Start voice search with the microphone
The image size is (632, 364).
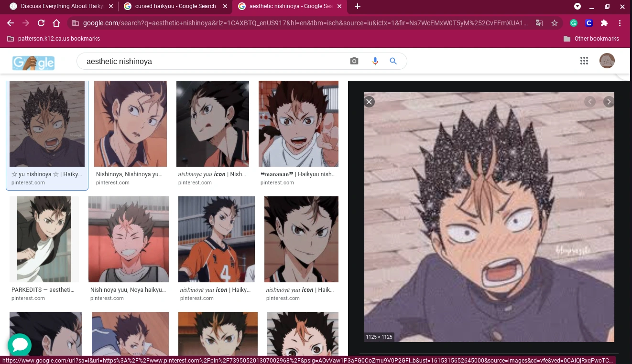[375, 61]
